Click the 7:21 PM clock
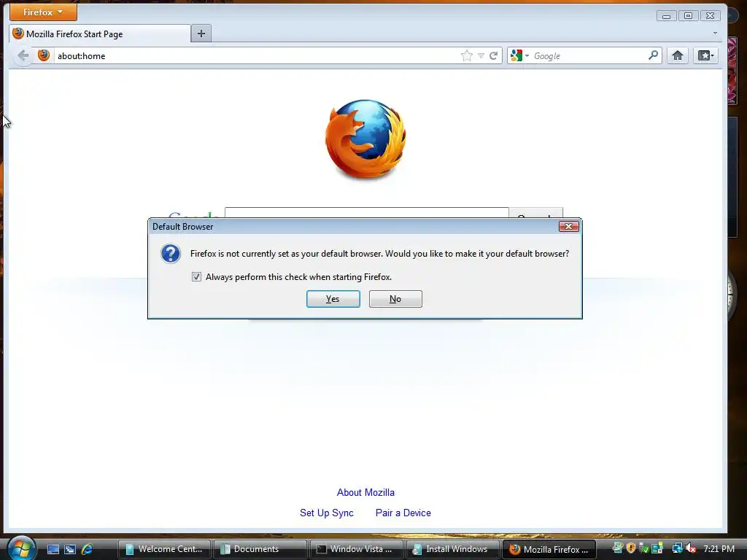This screenshot has width=747, height=560. pyautogui.click(x=719, y=548)
